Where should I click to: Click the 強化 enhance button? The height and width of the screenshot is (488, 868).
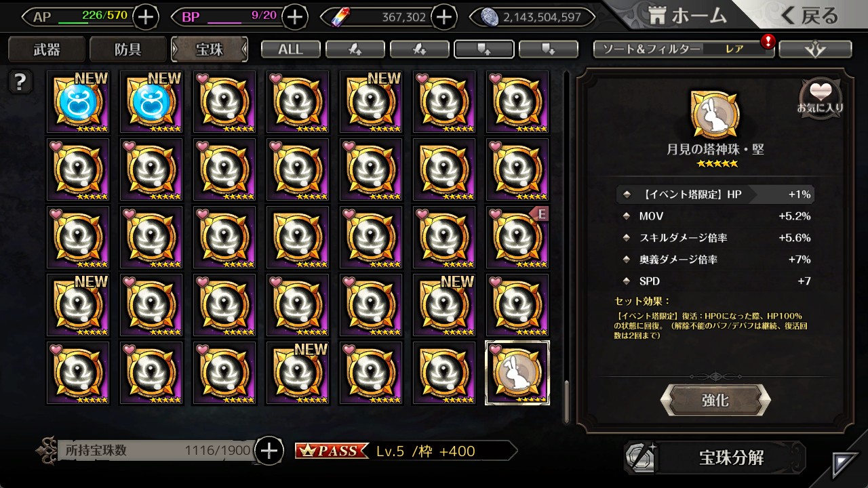coord(715,400)
